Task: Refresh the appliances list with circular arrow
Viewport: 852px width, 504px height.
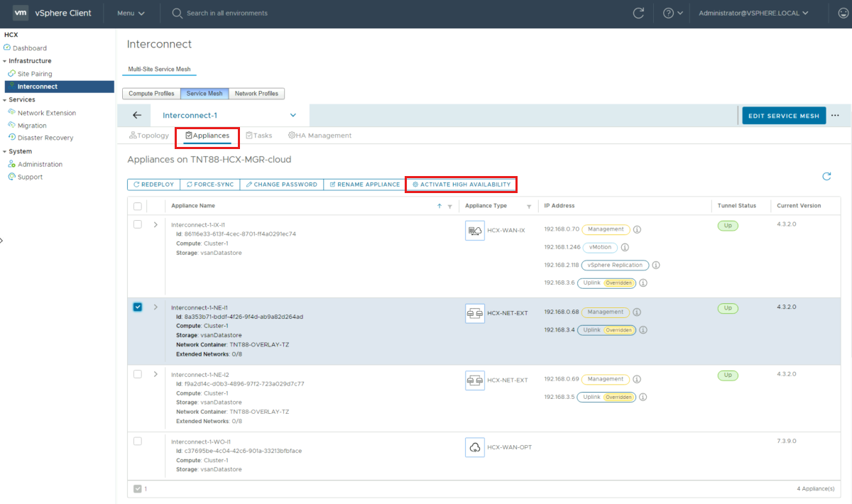Action: point(826,176)
